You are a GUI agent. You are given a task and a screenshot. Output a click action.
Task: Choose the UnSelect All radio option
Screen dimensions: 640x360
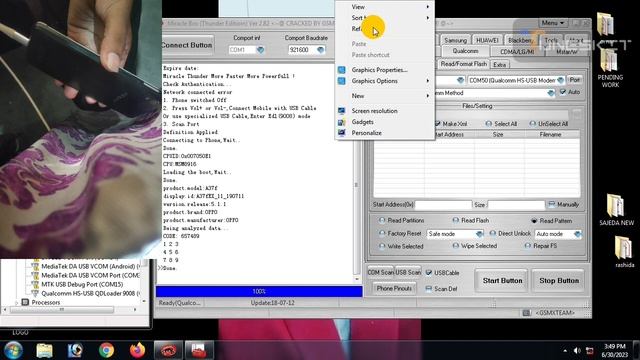pos(533,124)
